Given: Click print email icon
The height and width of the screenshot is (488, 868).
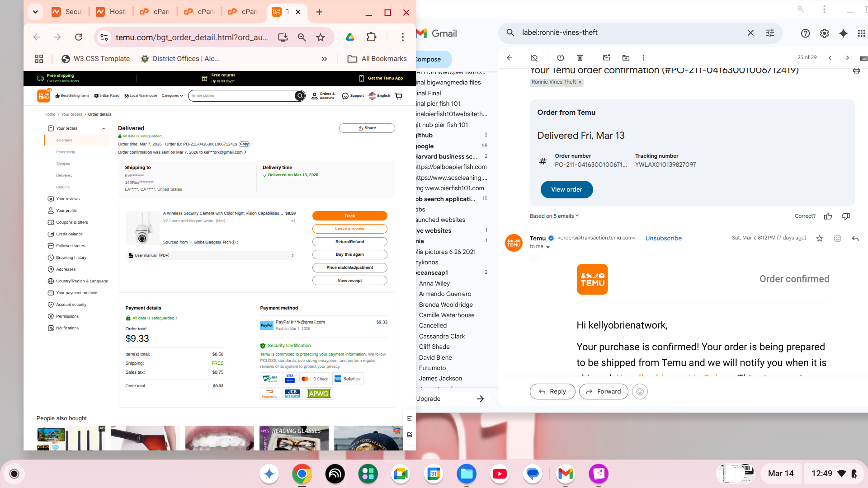Looking at the screenshot, I should click(856, 70).
